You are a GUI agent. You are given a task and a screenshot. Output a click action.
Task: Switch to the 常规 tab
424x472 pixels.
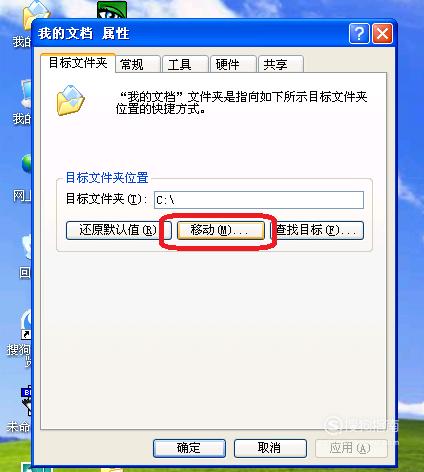point(138,64)
